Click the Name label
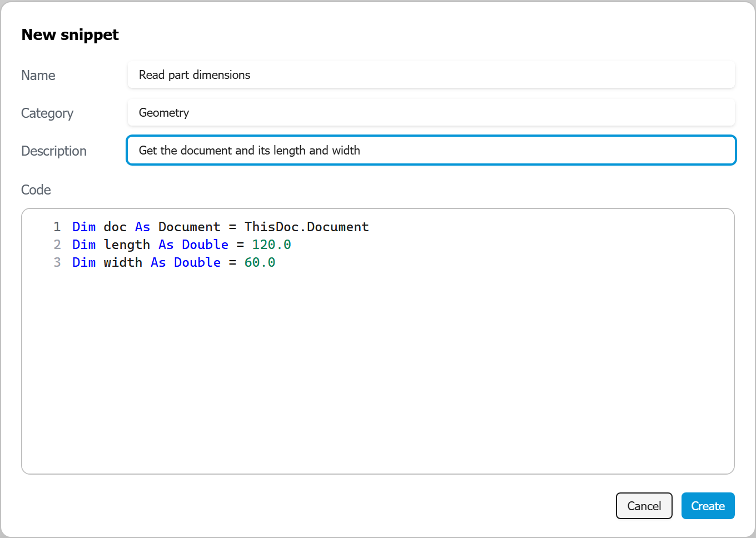 pos(38,76)
